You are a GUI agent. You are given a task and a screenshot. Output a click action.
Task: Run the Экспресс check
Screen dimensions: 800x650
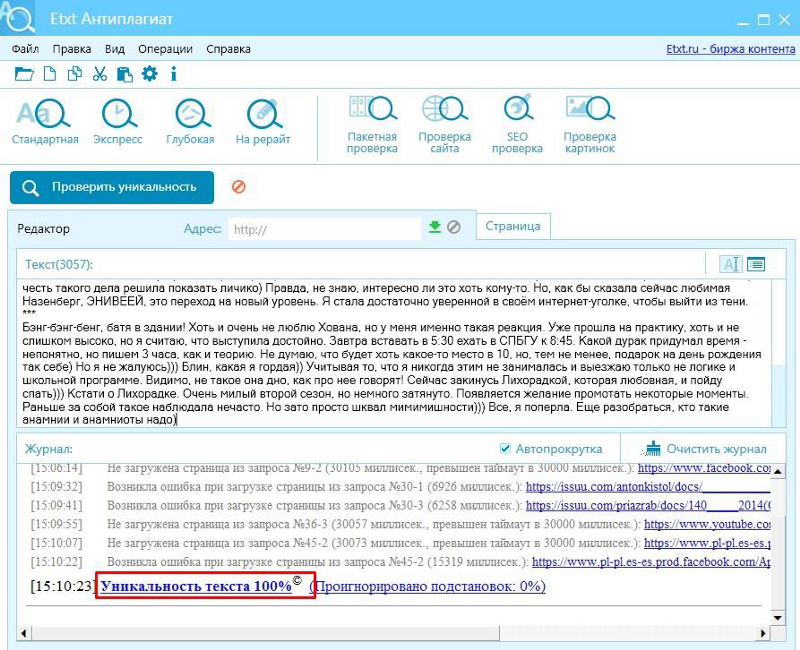[118, 122]
